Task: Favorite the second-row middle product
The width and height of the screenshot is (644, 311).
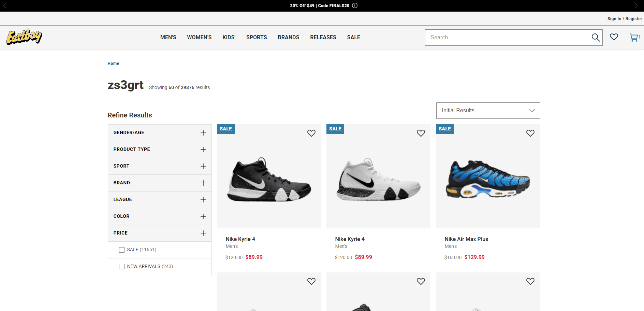Action: tap(421, 281)
